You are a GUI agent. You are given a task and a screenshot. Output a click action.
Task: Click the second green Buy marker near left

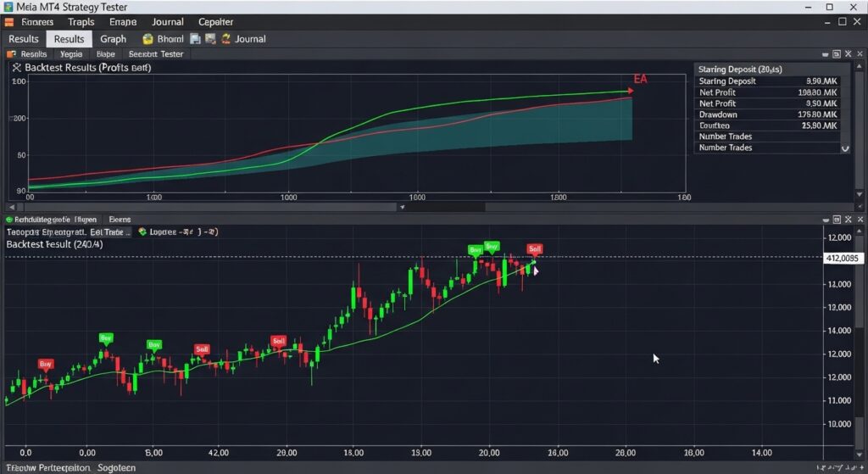point(154,345)
